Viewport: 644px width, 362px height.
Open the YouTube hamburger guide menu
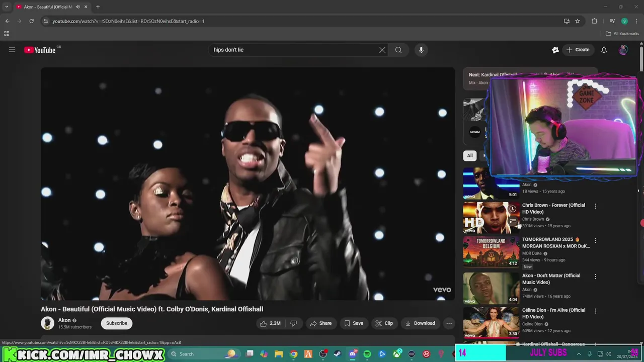pyautogui.click(x=12, y=50)
